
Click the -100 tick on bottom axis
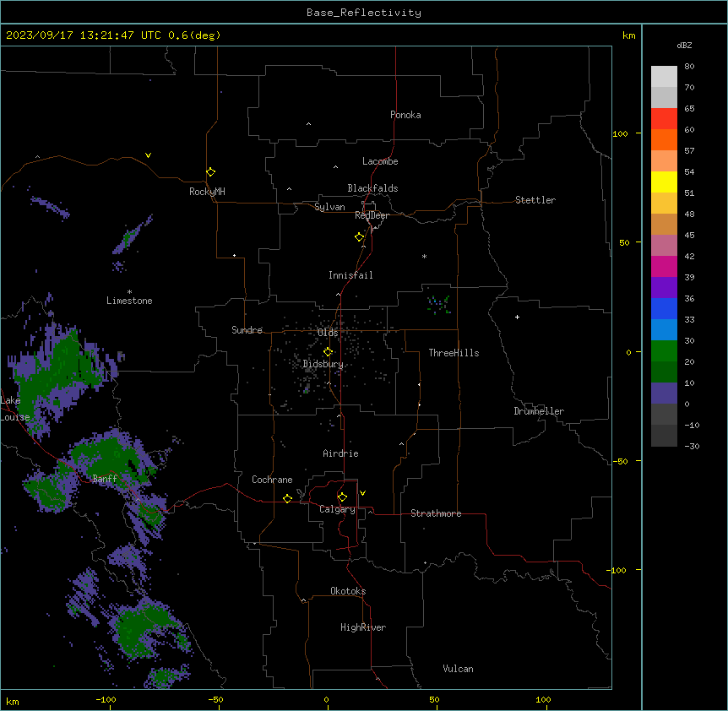pyautogui.click(x=106, y=699)
